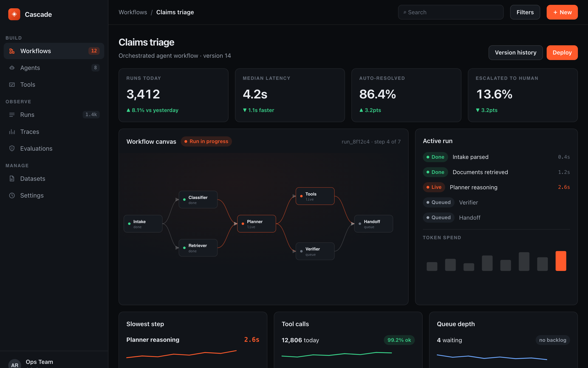
Task: Click the Documents retrieved run step
Action: click(x=496, y=172)
